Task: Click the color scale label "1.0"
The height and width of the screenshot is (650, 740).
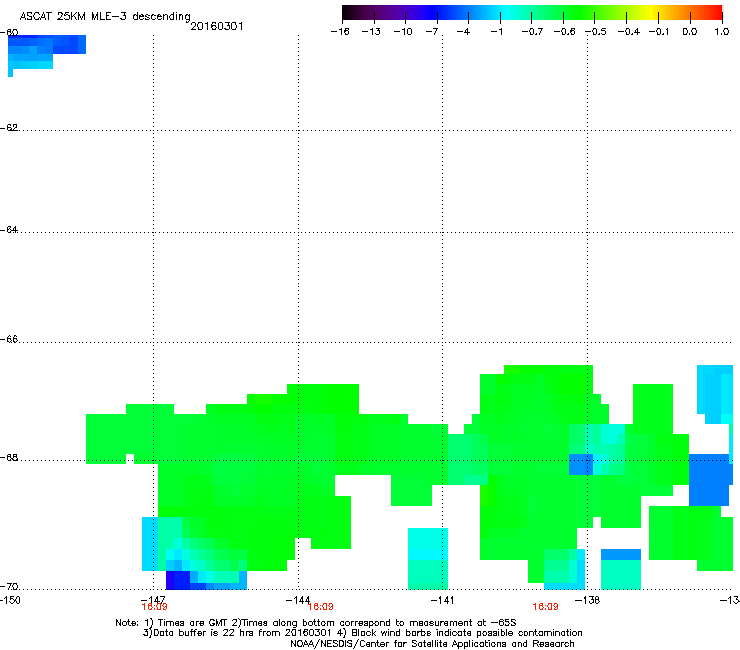Action: (722, 32)
